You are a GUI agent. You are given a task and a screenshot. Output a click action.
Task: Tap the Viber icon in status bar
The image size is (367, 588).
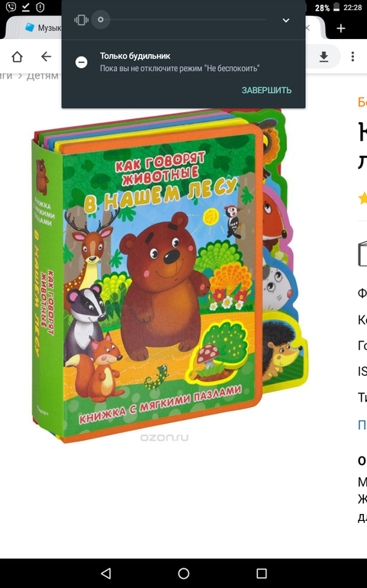coord(11,7)
